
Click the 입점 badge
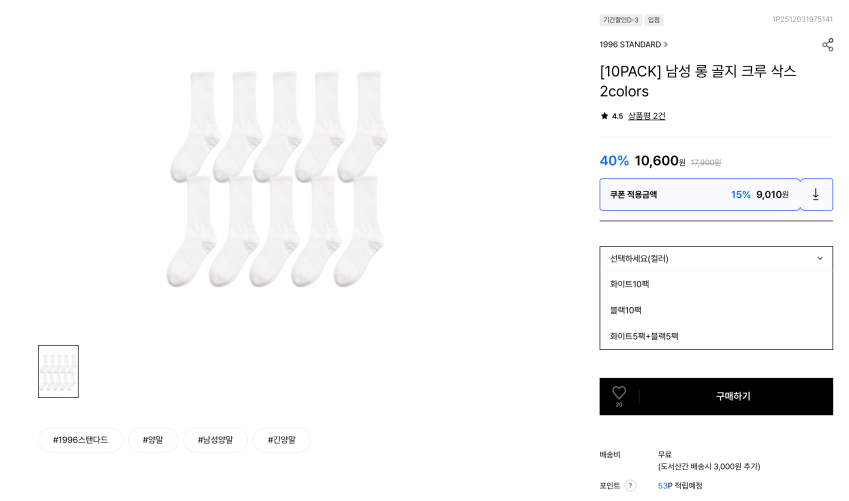coord(654,20)
